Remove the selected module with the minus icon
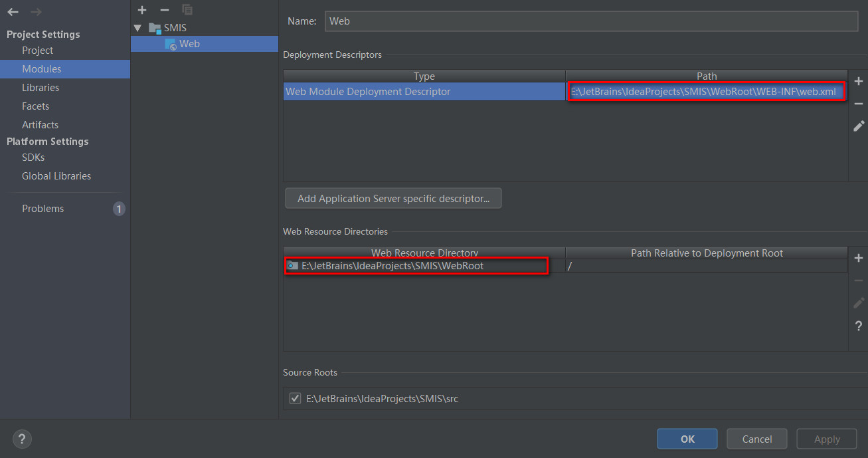Viewport: 868px width, 458px height. [165, 10]
